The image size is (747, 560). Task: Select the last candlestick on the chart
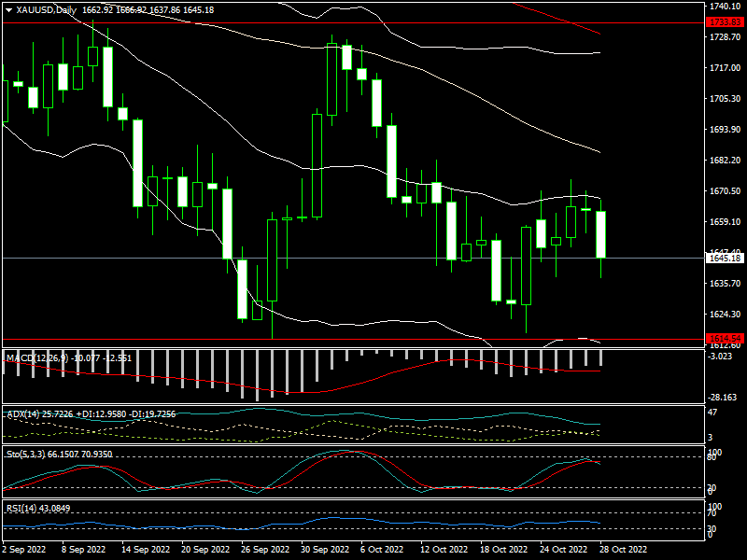click(x=601, y=234)
